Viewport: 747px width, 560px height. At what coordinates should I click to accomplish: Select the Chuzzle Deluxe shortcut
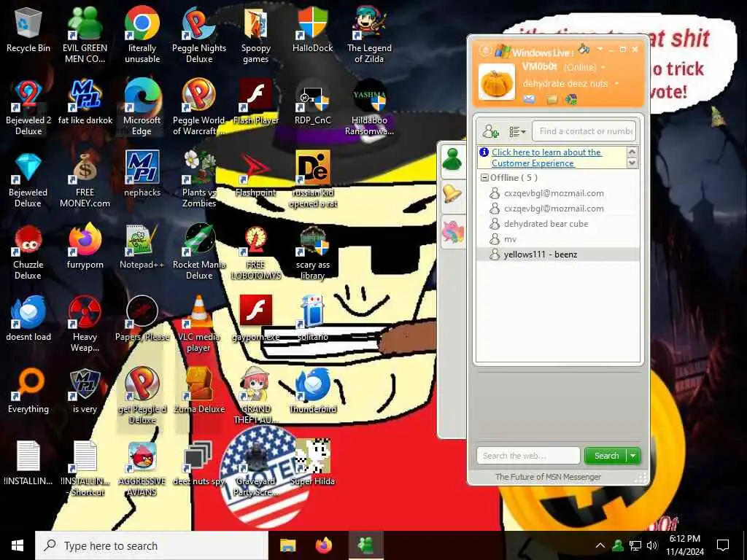coord(28,252)
